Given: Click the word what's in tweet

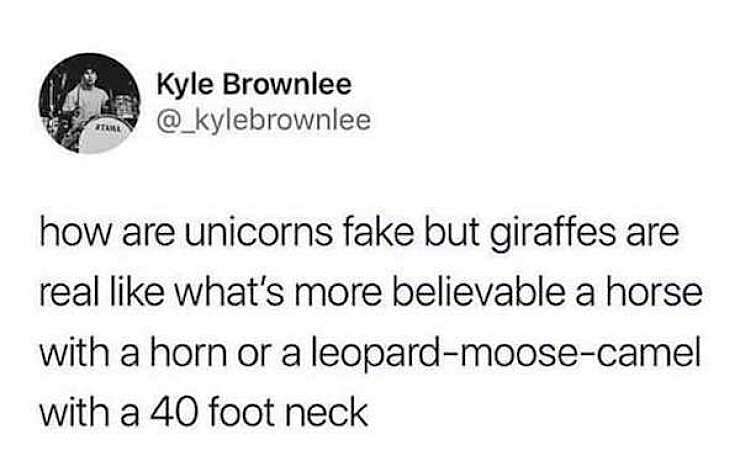Looking at the screenshot, I should (x=229, y=293).
